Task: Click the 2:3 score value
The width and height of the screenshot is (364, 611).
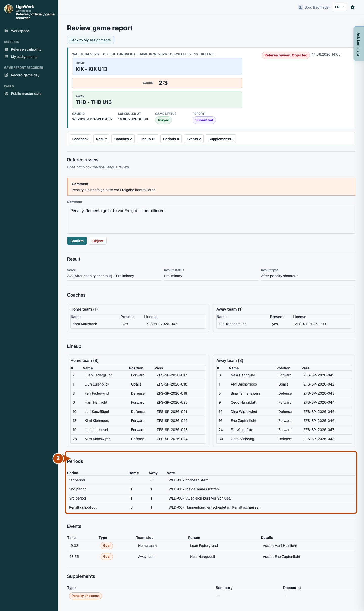Action: click(163, 83)
